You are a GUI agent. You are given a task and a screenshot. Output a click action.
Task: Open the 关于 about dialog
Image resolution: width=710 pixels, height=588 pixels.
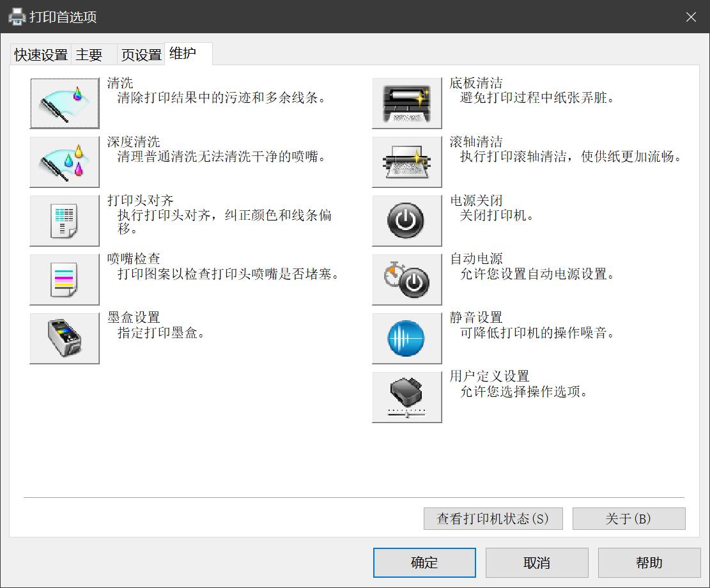pyautogui.click(x=628, y=518)
